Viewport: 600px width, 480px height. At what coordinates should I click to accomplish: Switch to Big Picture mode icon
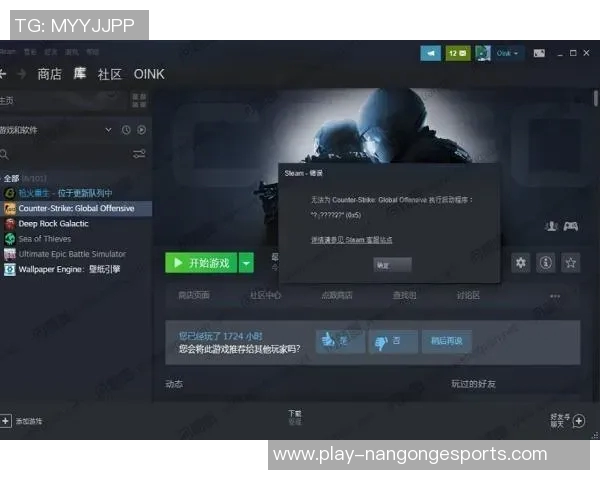click(539, 53)
